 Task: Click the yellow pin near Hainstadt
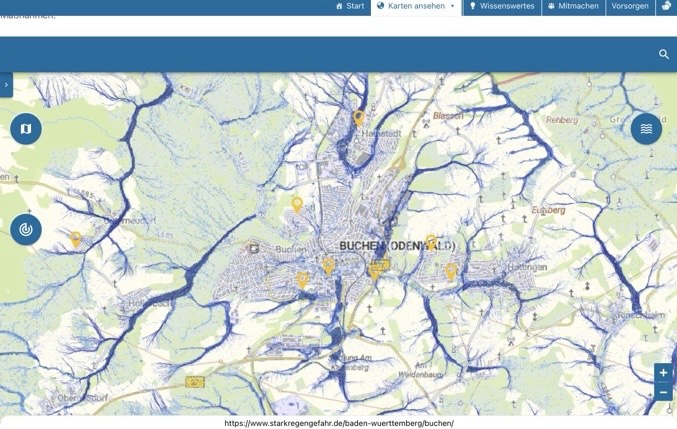[359, 118]
